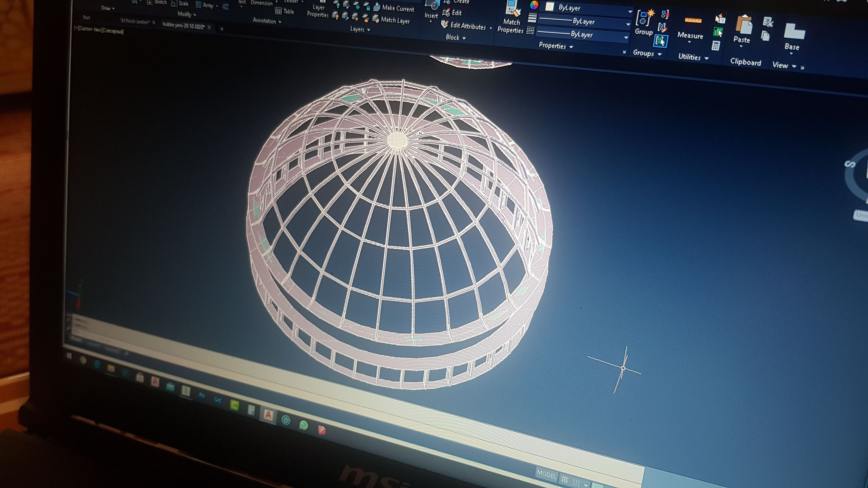Click the Quick Select icon in Utilities
Screen dimensions: 868x488
coord(720,19)
